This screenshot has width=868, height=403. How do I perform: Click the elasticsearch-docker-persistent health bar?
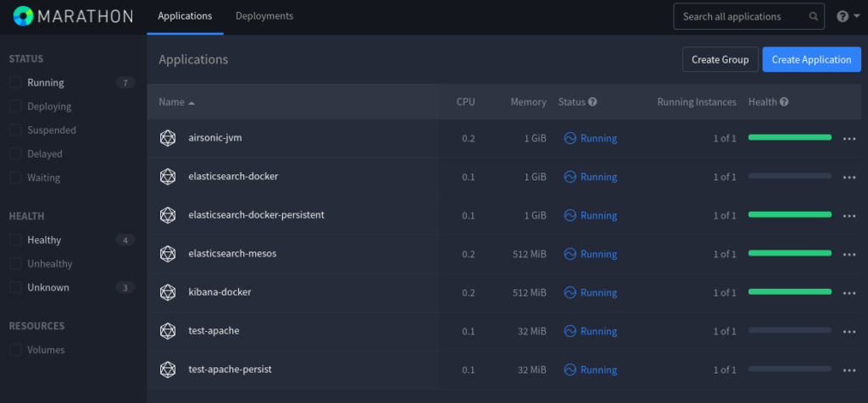(789, 215)
